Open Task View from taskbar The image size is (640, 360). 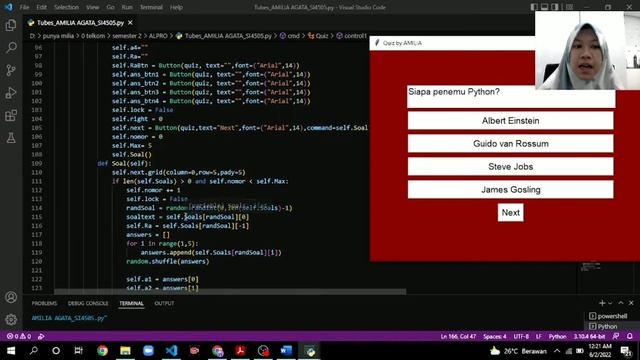coord(78,351)
